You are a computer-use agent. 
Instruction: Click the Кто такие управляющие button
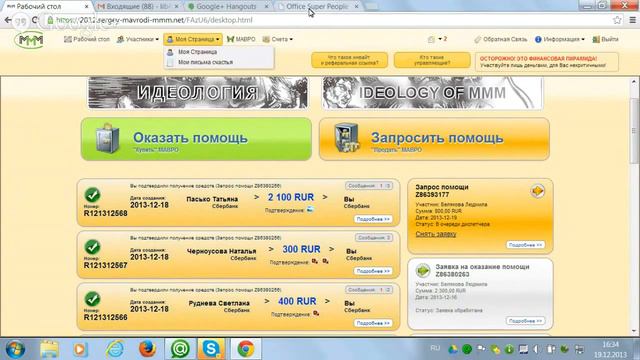[432, 60]
